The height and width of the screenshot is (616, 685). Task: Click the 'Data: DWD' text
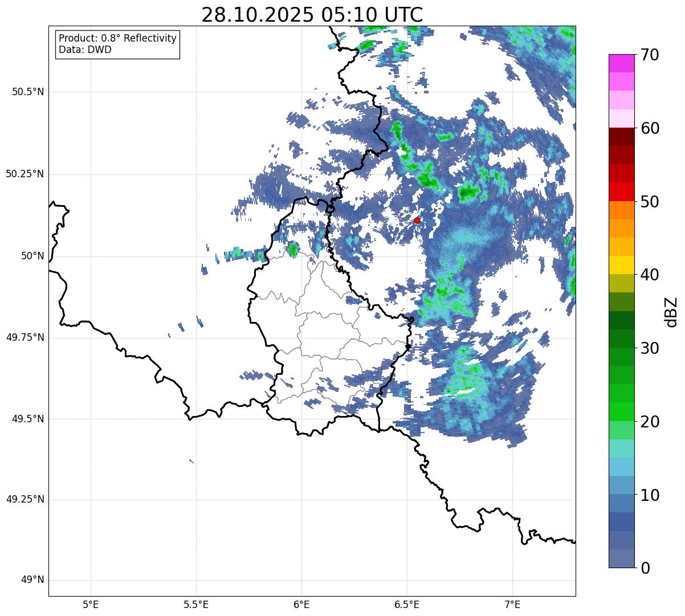85,50
